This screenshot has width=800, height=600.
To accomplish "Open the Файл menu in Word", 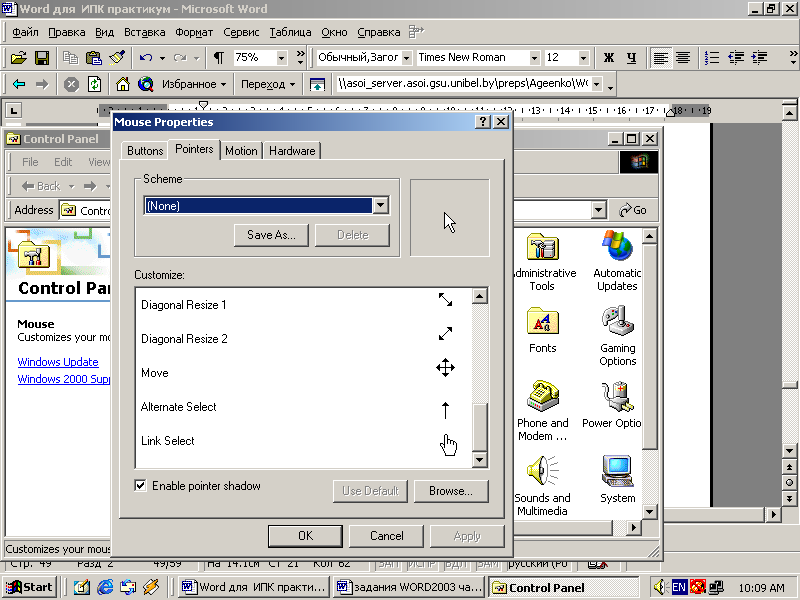I will tap(25, 32).
